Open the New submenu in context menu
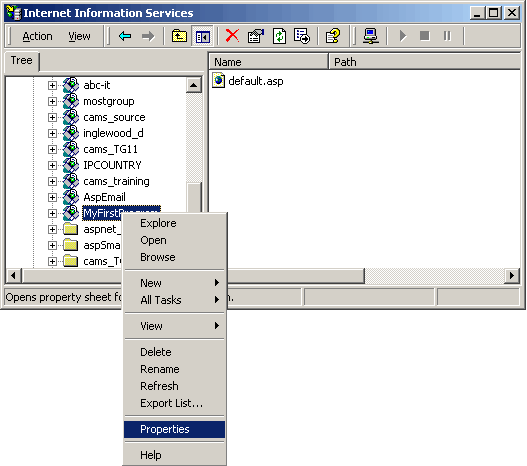 click(x=174, y=283)
